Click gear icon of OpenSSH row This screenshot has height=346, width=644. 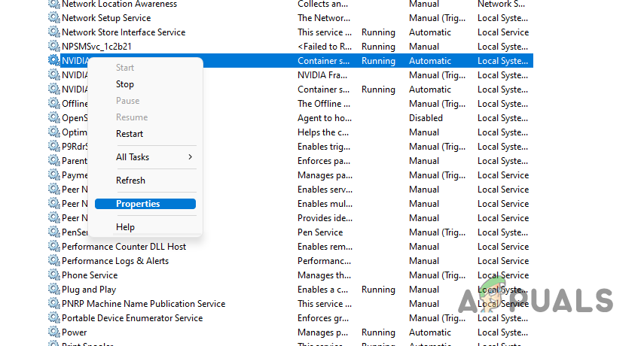[x=53, y=117]
